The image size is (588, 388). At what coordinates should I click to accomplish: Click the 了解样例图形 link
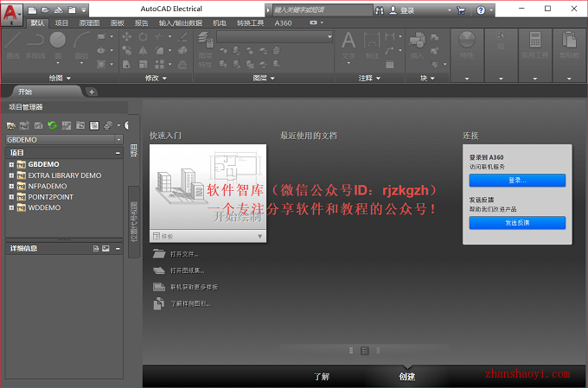pyautogui.click(x=190, y=303)
